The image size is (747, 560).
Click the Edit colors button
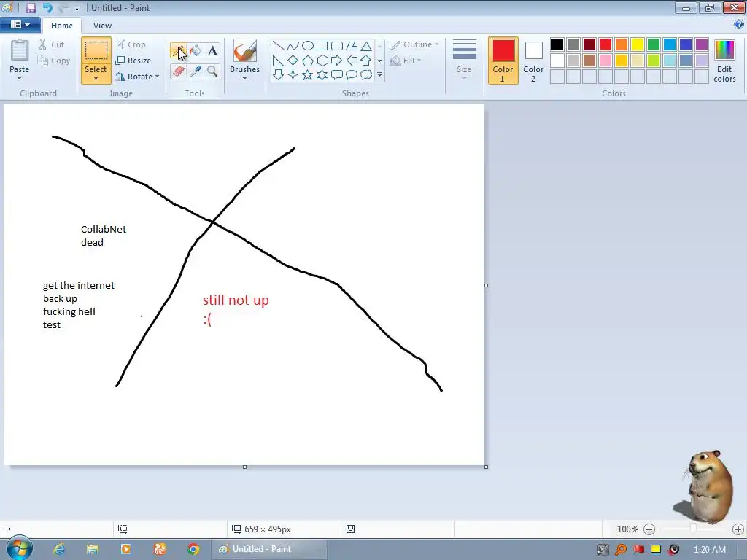point(724,61)
